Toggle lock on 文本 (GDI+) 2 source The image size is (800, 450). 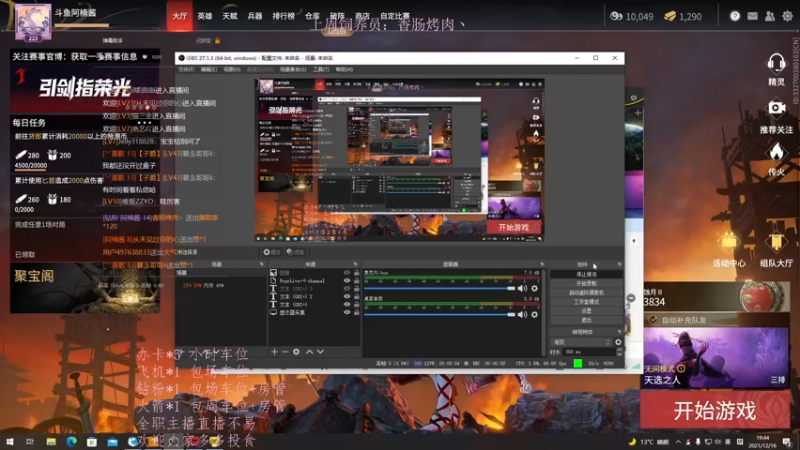357,296
